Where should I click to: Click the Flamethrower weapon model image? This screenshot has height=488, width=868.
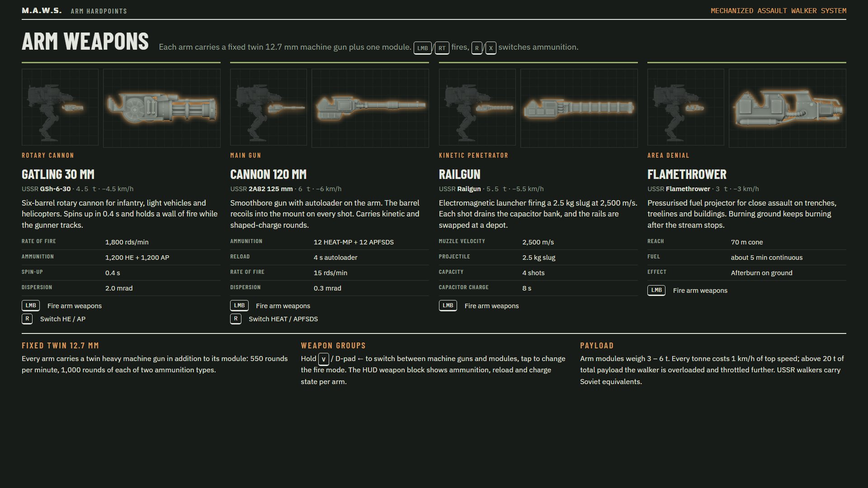point(788,108)
